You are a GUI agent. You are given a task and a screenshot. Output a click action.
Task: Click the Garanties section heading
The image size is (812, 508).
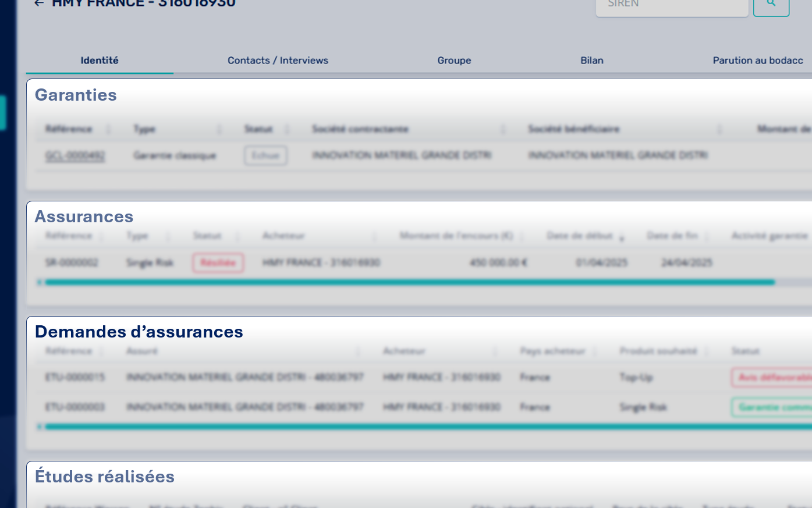(76, 95)
